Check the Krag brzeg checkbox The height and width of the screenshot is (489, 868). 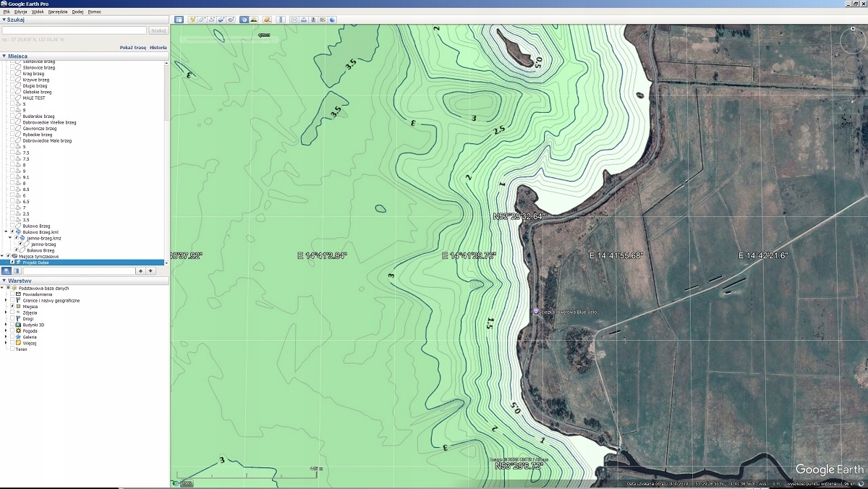12,74
